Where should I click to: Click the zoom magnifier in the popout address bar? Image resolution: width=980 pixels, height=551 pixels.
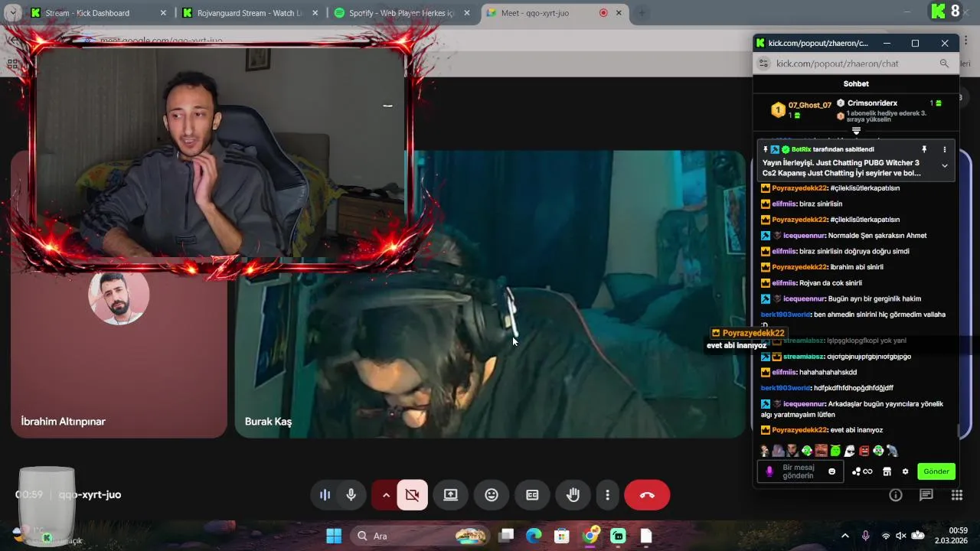(944, 64)
